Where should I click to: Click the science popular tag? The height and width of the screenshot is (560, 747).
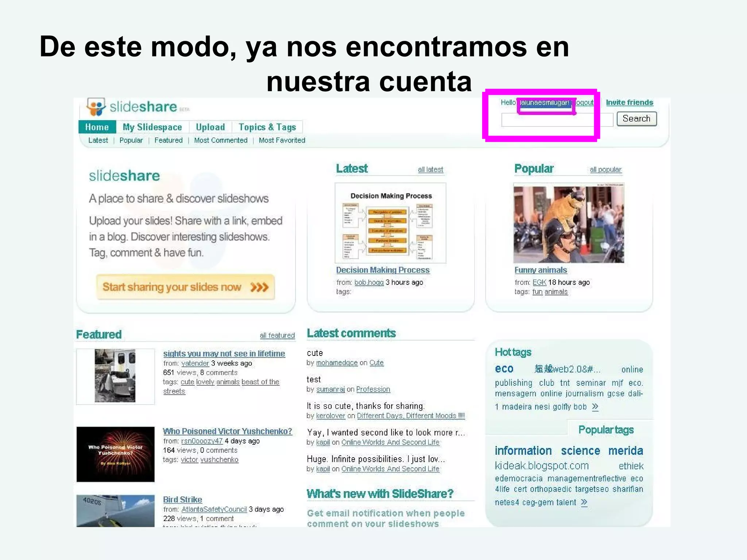580,451
